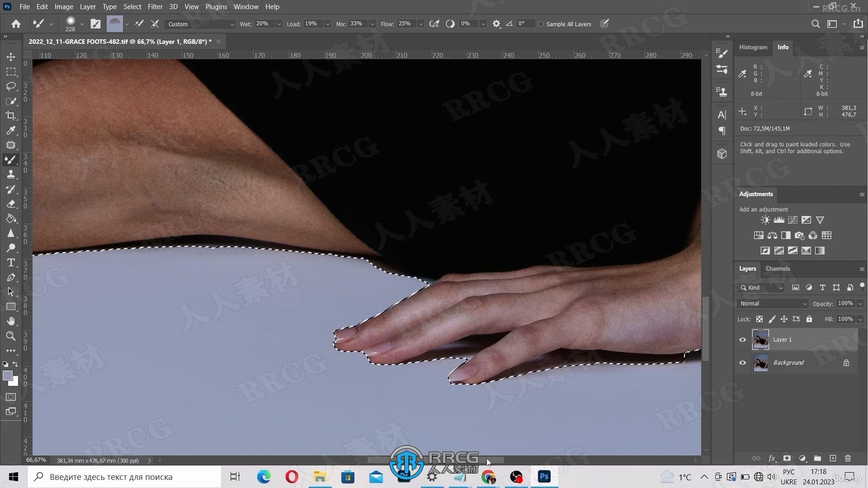Open the Layers tab
The height and width of the screenshot is (488, 868).
click(748, 268)
